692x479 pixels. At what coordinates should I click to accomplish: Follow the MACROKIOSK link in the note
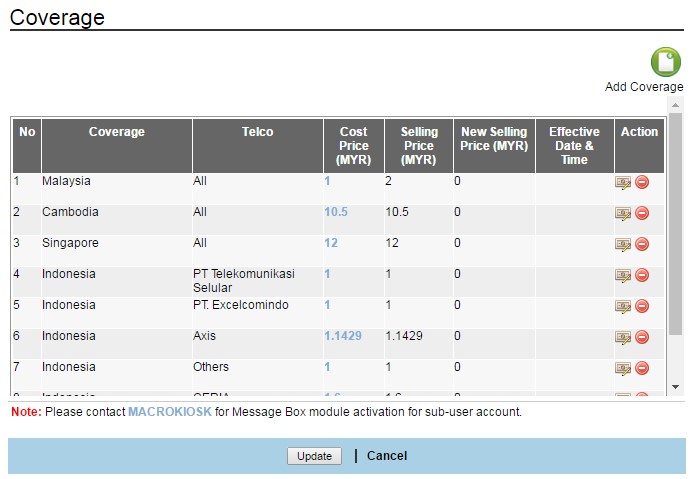(169, 411)
